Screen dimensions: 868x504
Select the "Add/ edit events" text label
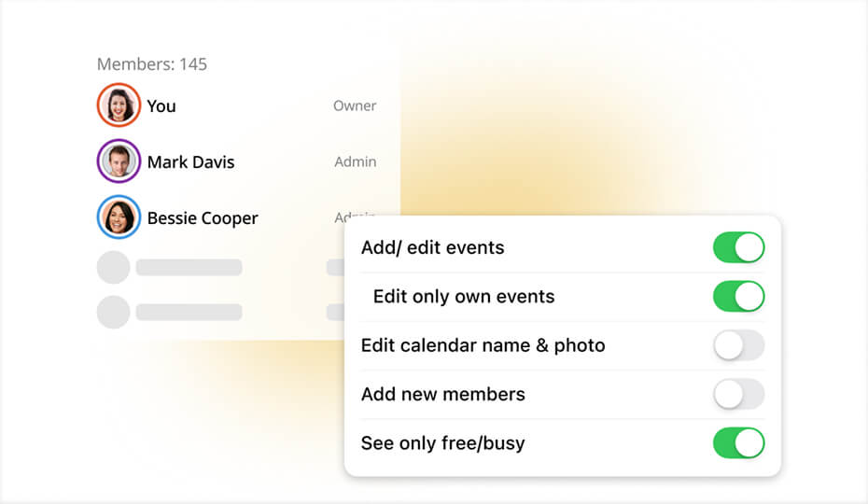pos(432,248)
